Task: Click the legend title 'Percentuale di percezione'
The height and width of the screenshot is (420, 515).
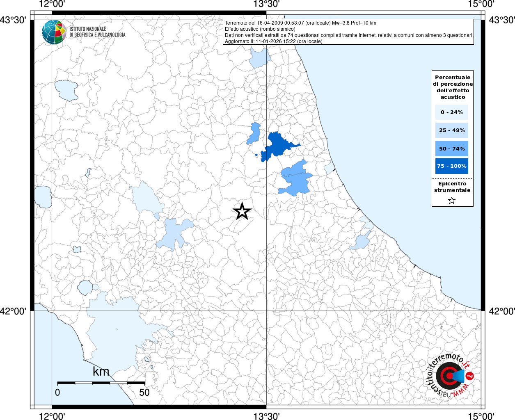Action: click(x=453, y=87)
